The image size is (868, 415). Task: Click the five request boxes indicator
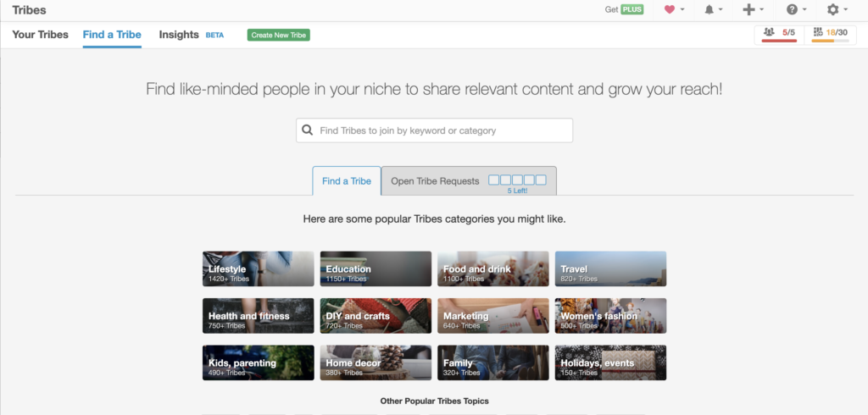point(517,180)
